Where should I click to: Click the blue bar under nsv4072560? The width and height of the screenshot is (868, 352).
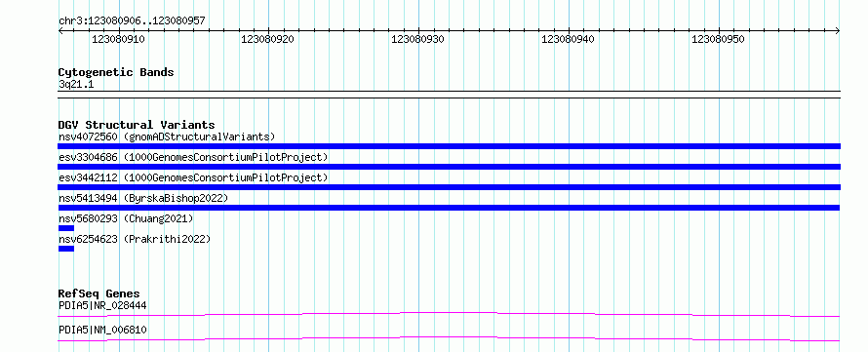point(449,146)
